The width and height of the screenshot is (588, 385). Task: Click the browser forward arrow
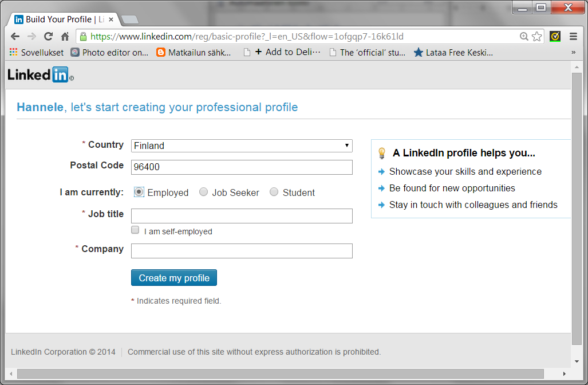[31, 37]
